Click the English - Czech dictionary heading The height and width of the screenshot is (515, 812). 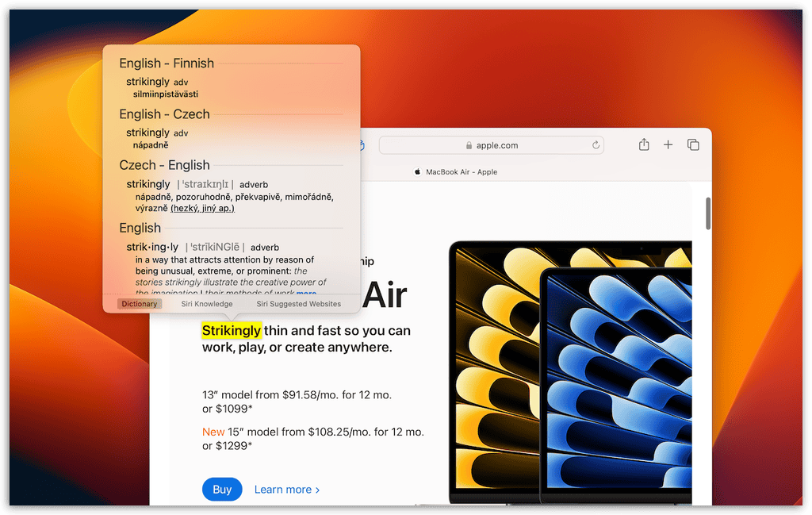[165, 114]
